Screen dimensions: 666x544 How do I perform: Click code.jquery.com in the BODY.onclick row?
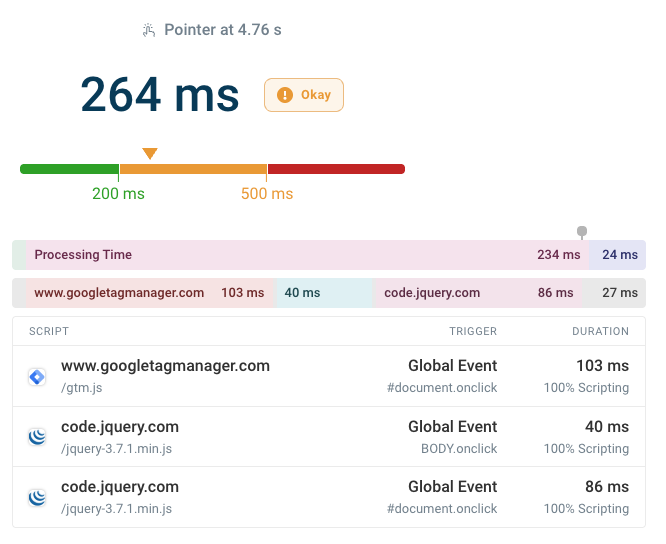click(x=120, y=427)
